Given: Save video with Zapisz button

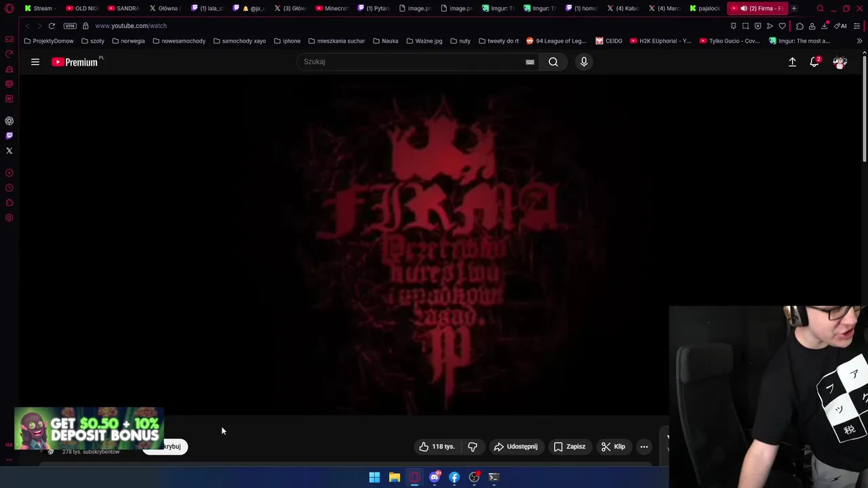Looking at the screenshot, I should 570,447.
